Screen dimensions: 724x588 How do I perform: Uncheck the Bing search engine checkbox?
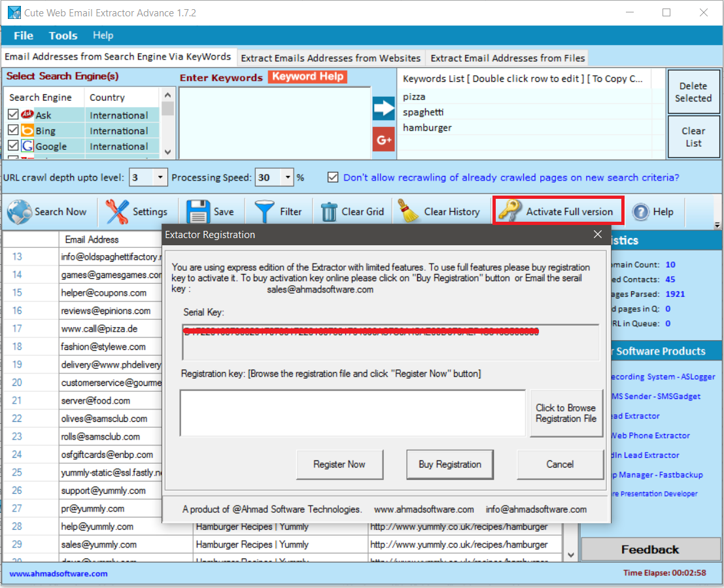[x=13, y=130]
